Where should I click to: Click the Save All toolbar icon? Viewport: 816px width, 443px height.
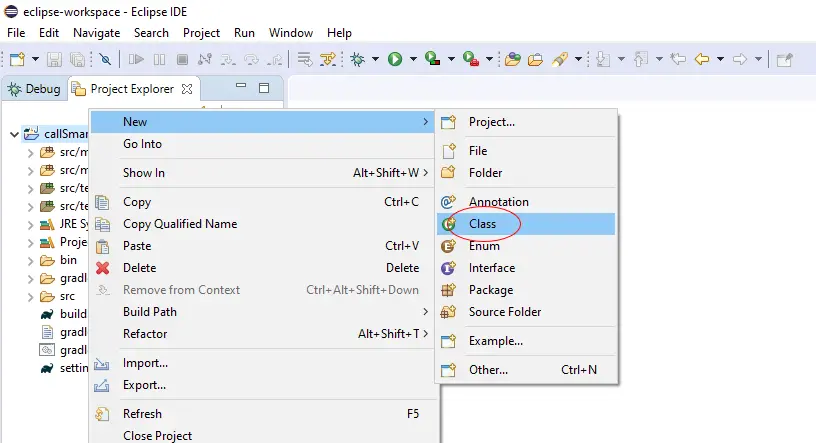click(77, 59)
